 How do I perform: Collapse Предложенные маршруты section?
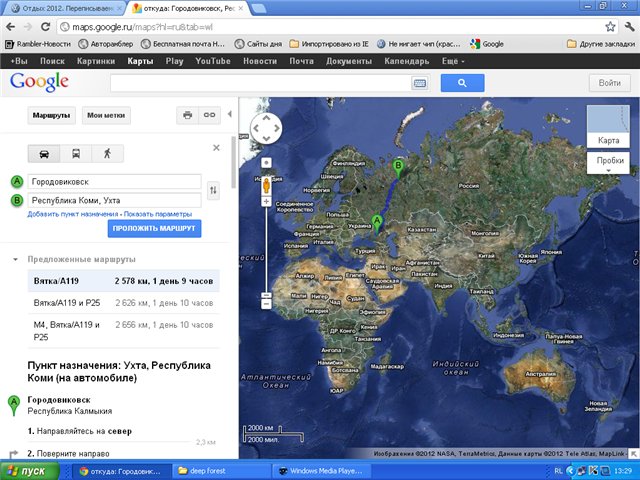click(x=15, y=259)
